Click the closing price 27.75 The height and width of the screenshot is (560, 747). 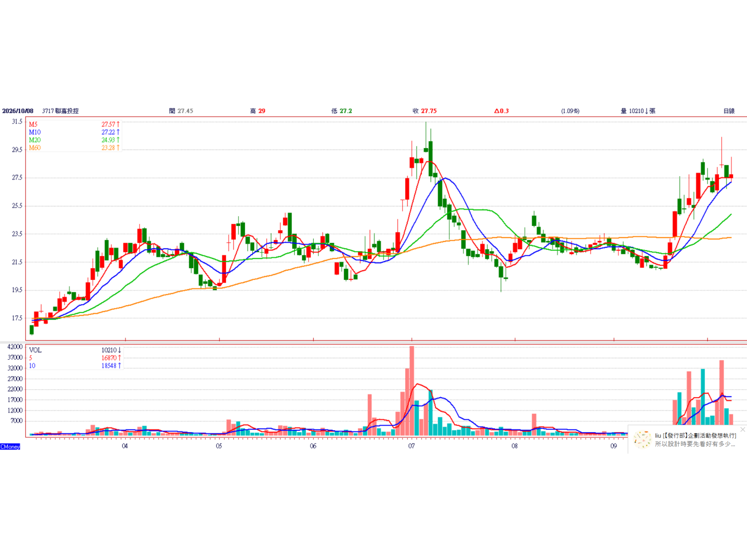click(x=429, y=111)
